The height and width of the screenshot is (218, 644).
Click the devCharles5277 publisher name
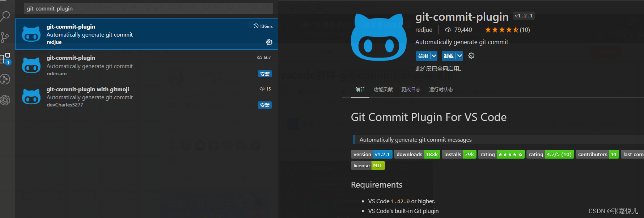click(x=65, y=105)
